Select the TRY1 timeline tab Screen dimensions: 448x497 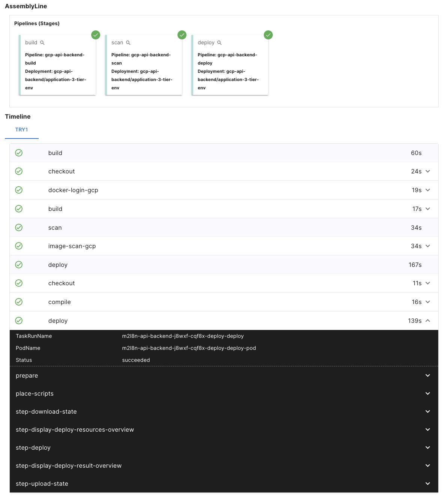(x=21, y=130)
